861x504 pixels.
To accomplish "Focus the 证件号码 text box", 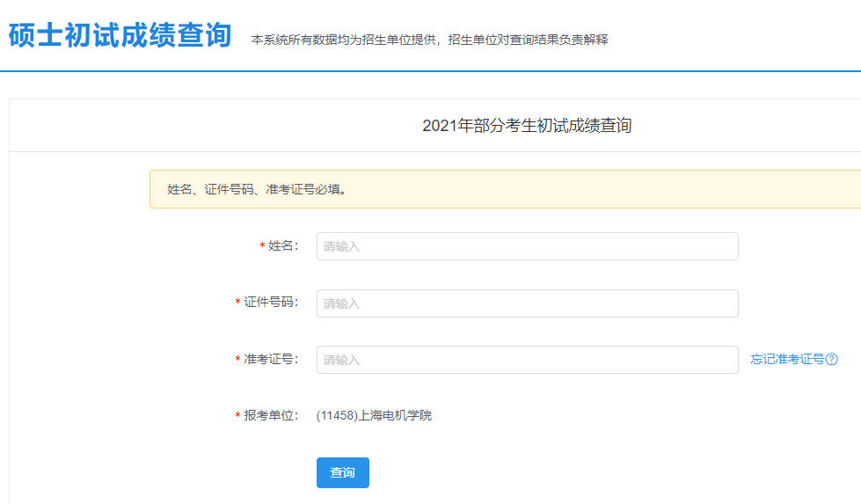I will (527, 303).
